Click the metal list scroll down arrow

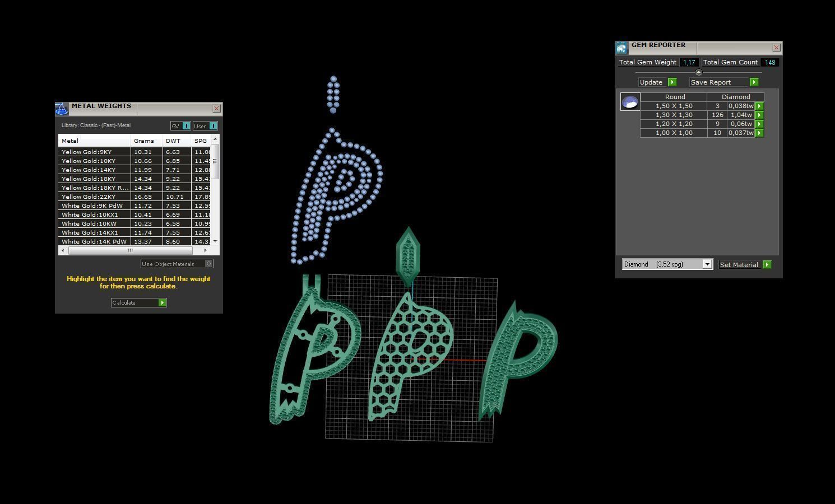(x=215, y=241)
